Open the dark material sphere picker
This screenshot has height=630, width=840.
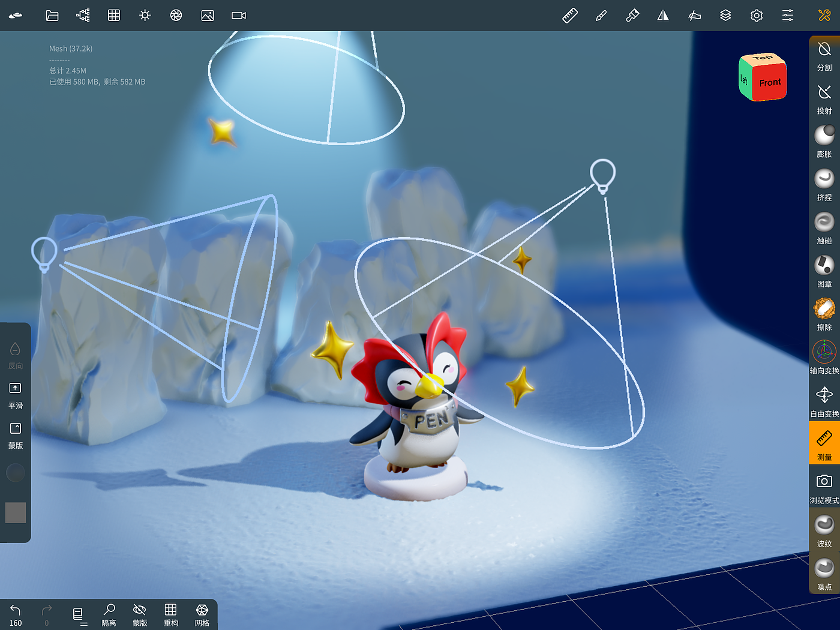click(x=16, y=473)
